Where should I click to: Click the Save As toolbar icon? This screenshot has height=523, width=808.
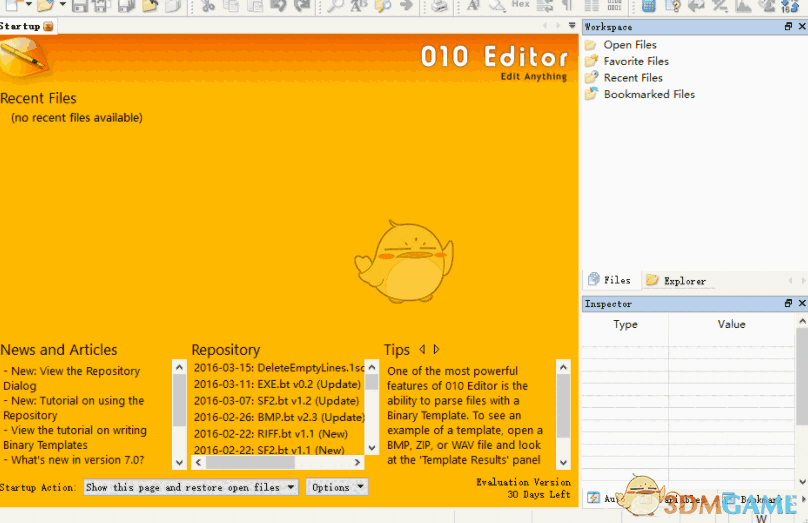[x=100, y=6]
